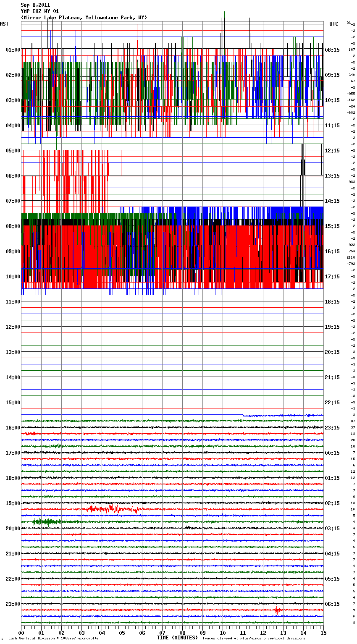This screenshot has height=644, width=357.
Task: Click the small black event on the 20:00 trace
Action: pyautogui.click(x=189, y=528)
